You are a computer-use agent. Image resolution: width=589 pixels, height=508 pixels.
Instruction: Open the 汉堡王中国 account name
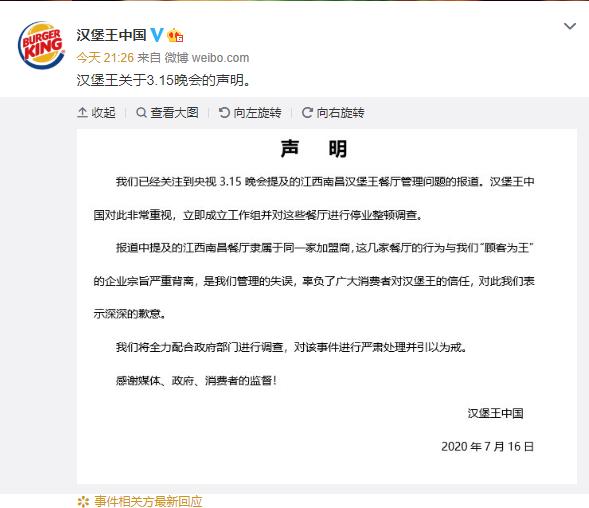[x=111, y=35]
